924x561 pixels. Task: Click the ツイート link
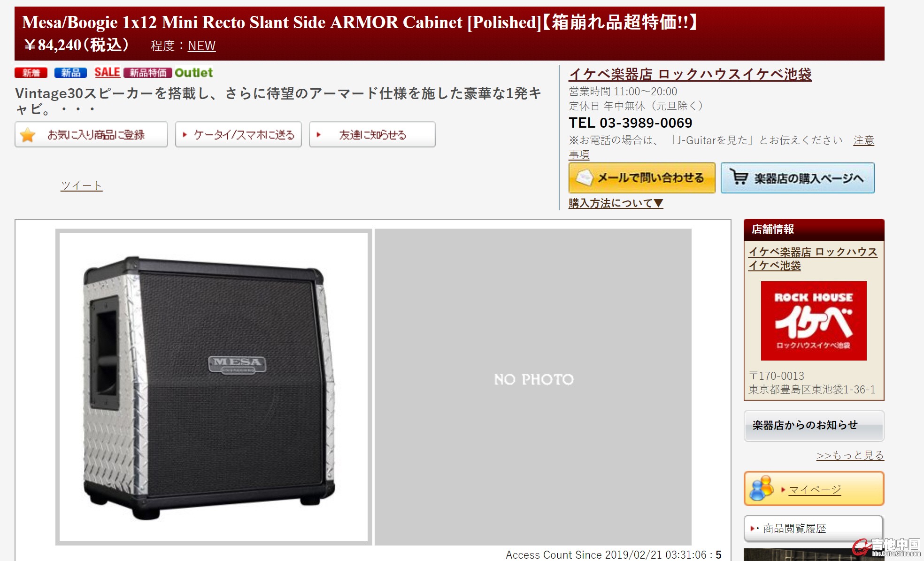[81, 186]
